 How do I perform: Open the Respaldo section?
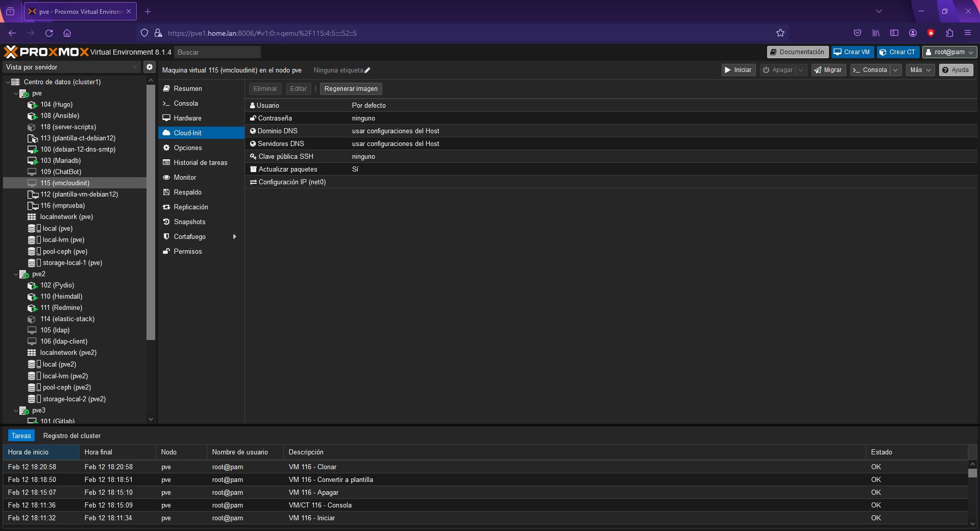point(201,192)
